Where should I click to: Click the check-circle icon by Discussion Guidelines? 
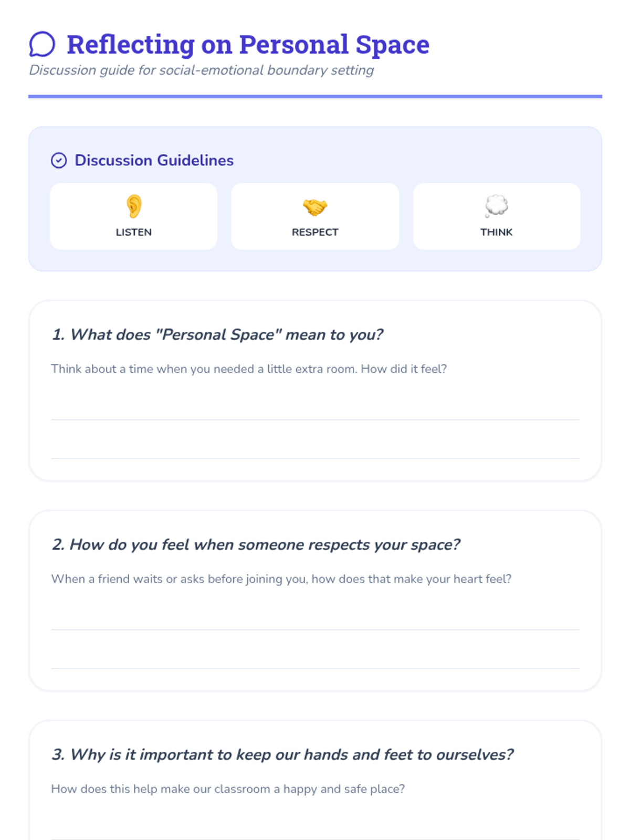59,160
